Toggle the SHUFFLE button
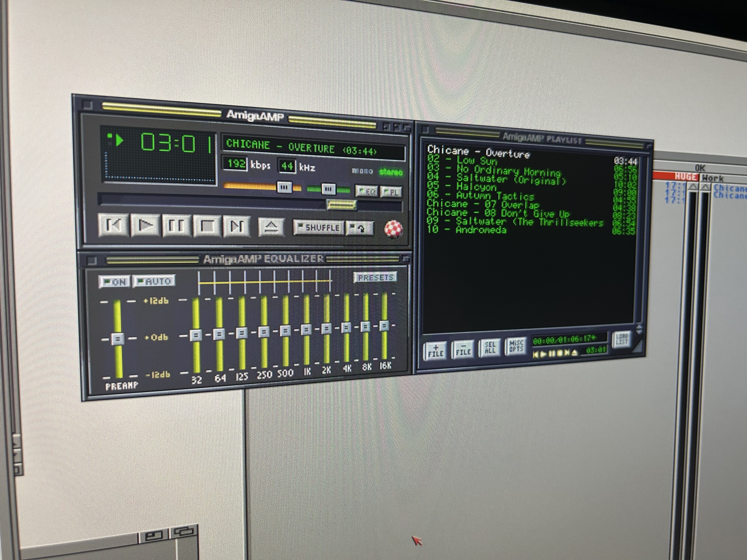 point(319,227)
